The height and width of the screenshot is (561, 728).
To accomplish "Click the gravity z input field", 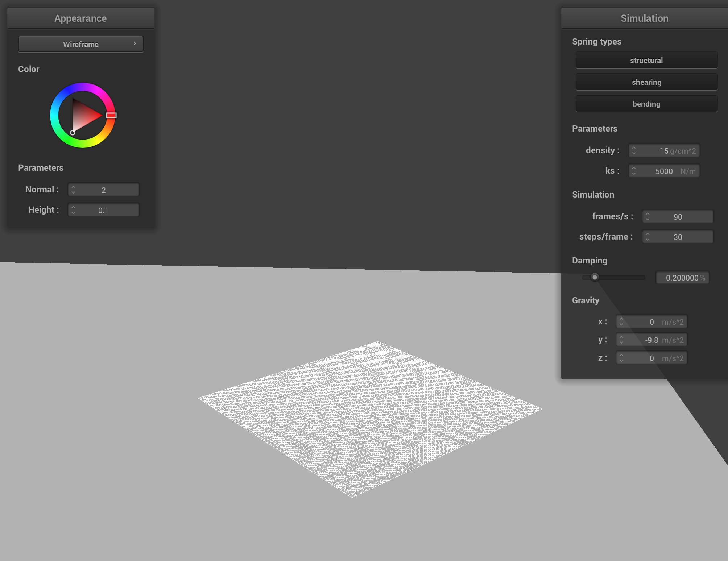I will click(x=652, y=358).
